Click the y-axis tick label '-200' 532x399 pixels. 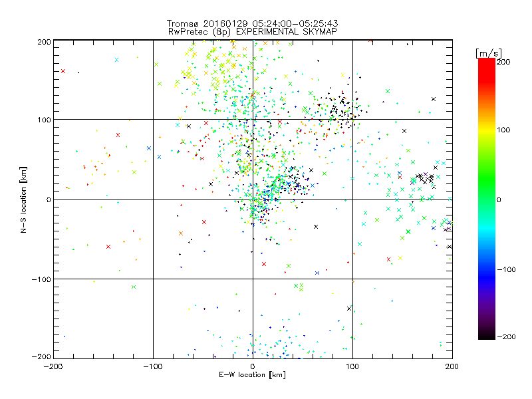point(41,356)
